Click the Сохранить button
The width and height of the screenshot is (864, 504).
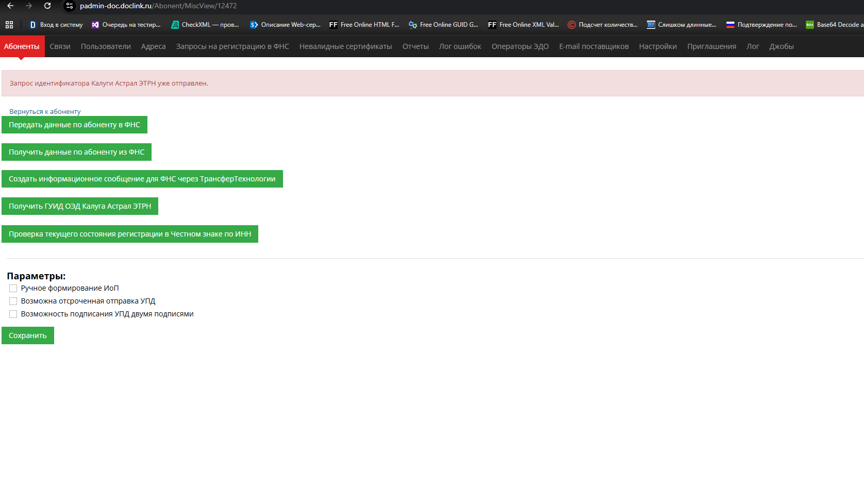click(28, 335)
